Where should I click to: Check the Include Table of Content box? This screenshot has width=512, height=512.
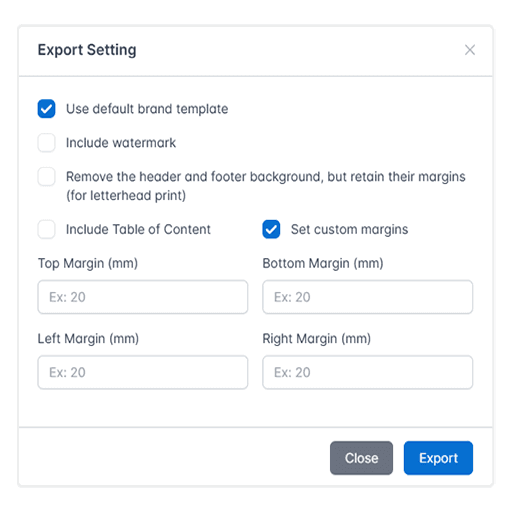tap(46, 229)
